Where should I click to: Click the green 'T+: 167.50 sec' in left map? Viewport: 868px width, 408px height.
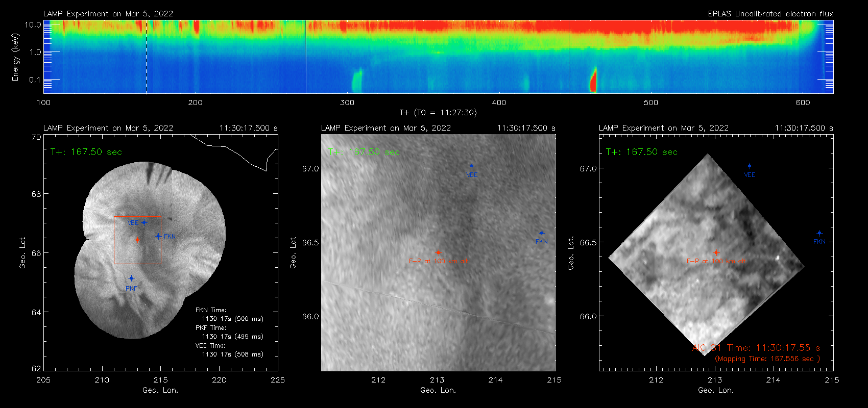(x=86, y=152)
